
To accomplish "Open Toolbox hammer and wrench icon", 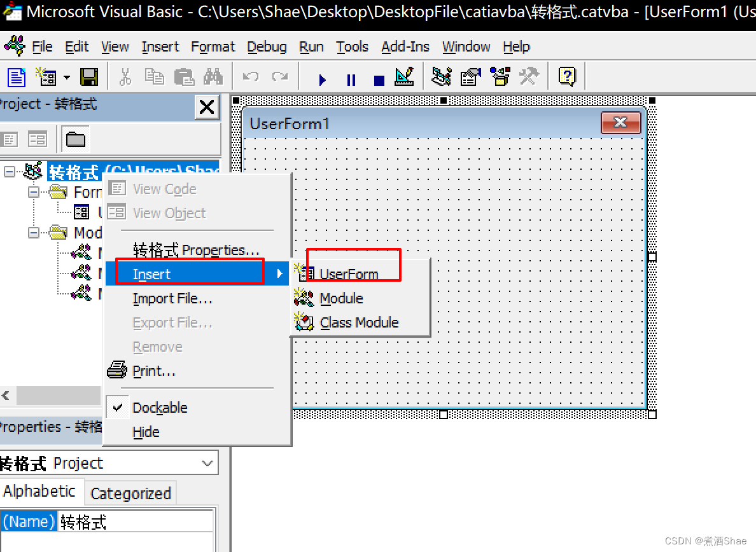I will (x=529, y=77).
